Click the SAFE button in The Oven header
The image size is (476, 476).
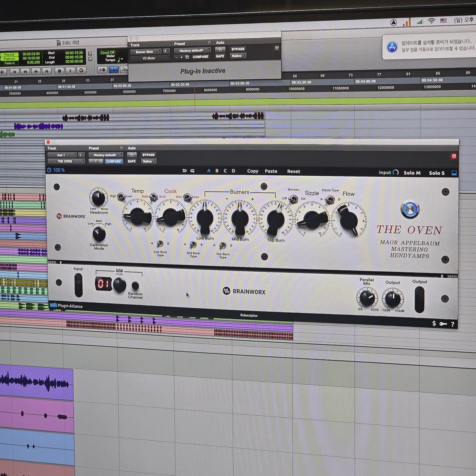pos(132,161)
